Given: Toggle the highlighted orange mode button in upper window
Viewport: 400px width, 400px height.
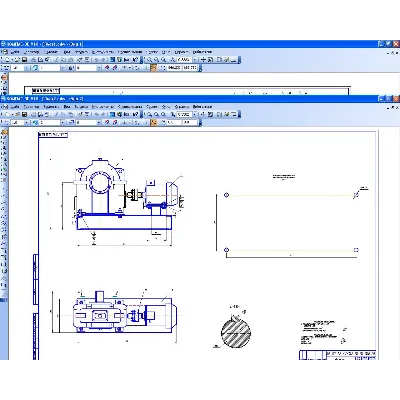Looking at the screenshot, I should click(154, 68).
